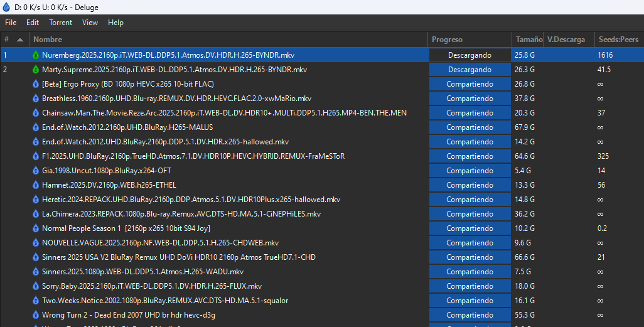644x327 pixels.
Task: Click the 325 Seeds:Peers value for F1.2025
Action: (603, 156)
